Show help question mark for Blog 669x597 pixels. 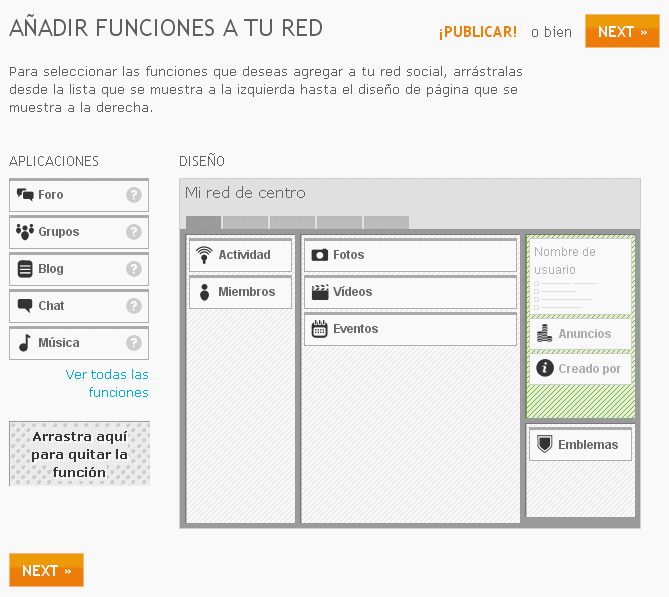pos(134,269)
